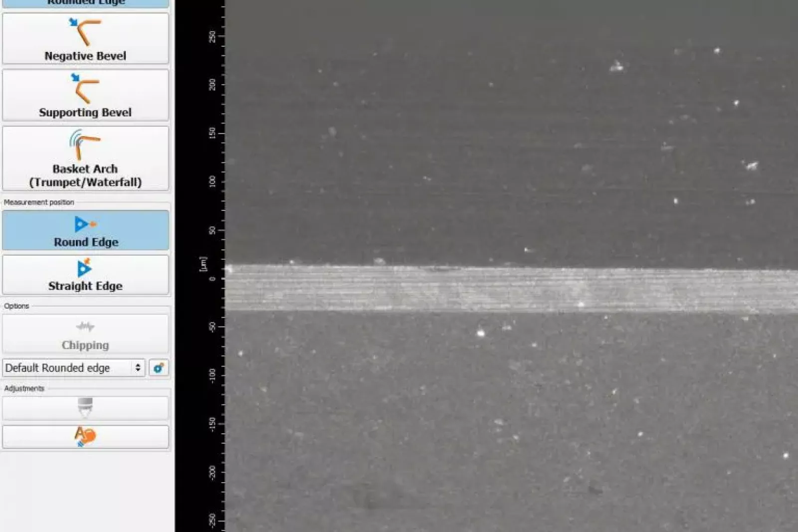Pick the Basket Arch (Trumpet/Waterfall) option
Image resolution: width=798 pixels, height=532 pixels.
click(85, 159)
